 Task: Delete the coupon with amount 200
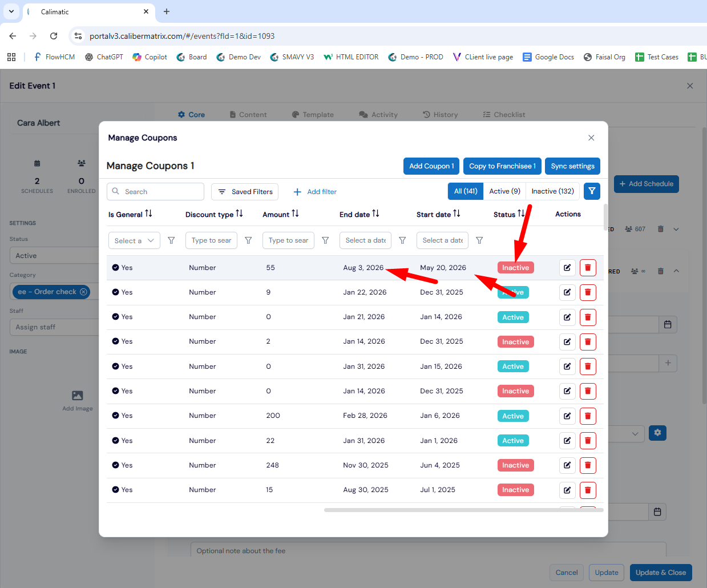coord(588,416)
